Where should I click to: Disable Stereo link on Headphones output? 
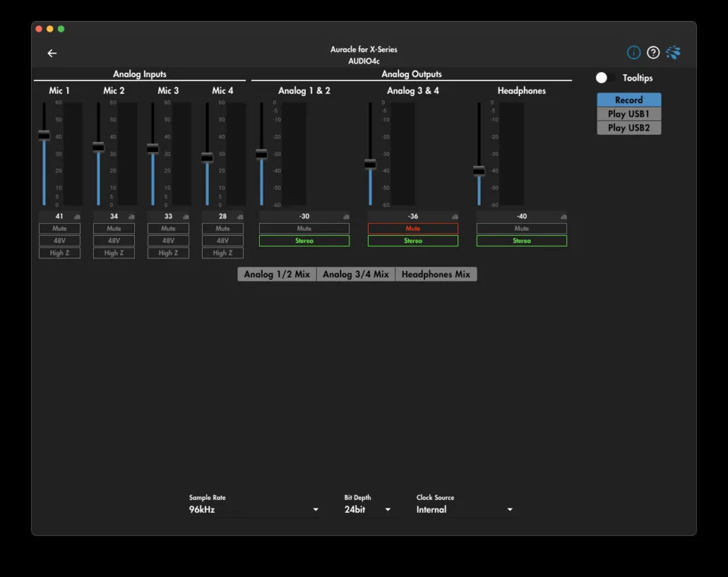(522, 241)
